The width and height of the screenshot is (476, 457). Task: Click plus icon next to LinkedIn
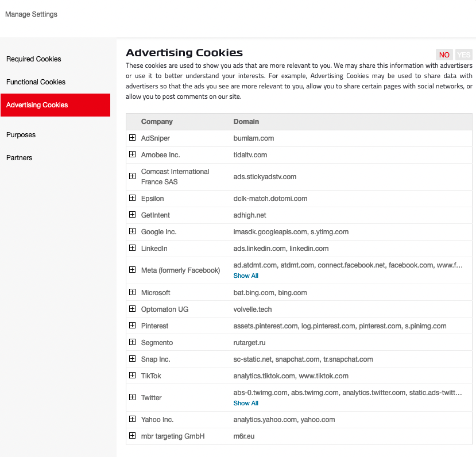point(132,248)
